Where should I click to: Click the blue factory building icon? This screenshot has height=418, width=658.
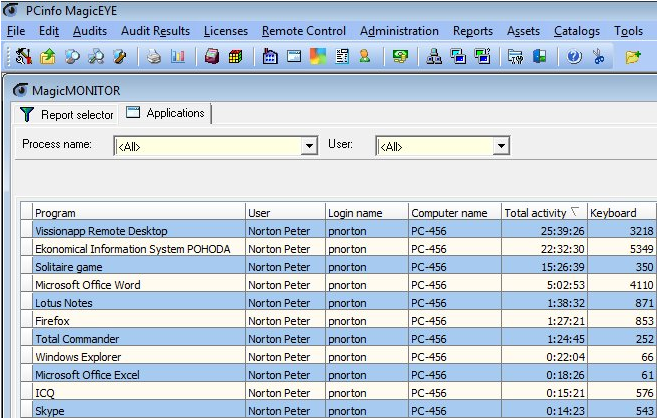[x=270, y=56]
